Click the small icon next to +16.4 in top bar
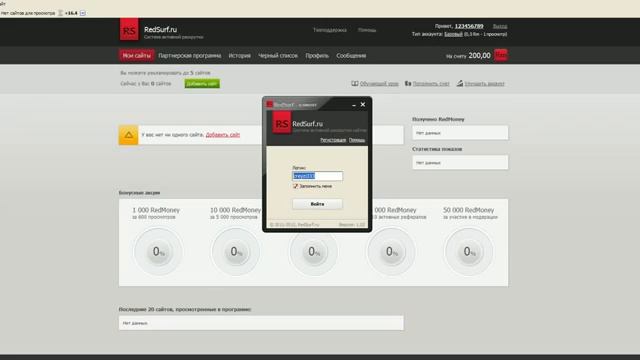 (x=60, y=13)
